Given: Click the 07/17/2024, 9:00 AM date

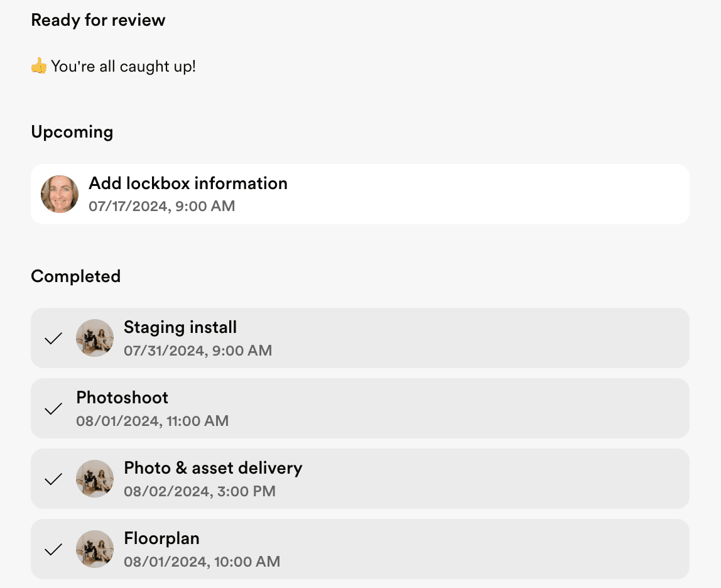Looking at the screenshot, I should 161,206.
